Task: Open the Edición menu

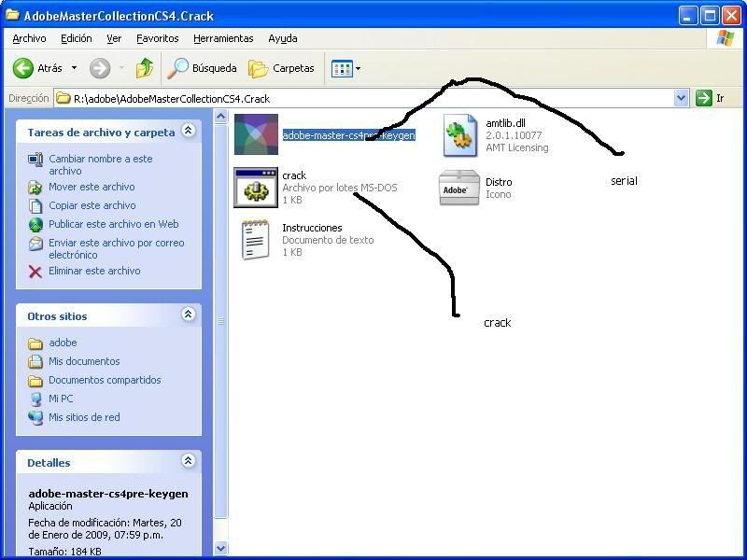Action: click(77, 38)
